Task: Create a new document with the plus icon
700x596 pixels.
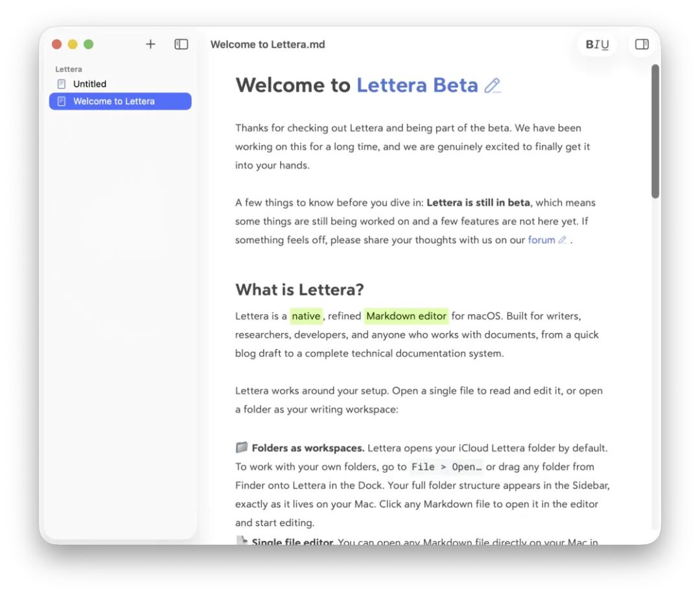Action: tap(150, 44)
